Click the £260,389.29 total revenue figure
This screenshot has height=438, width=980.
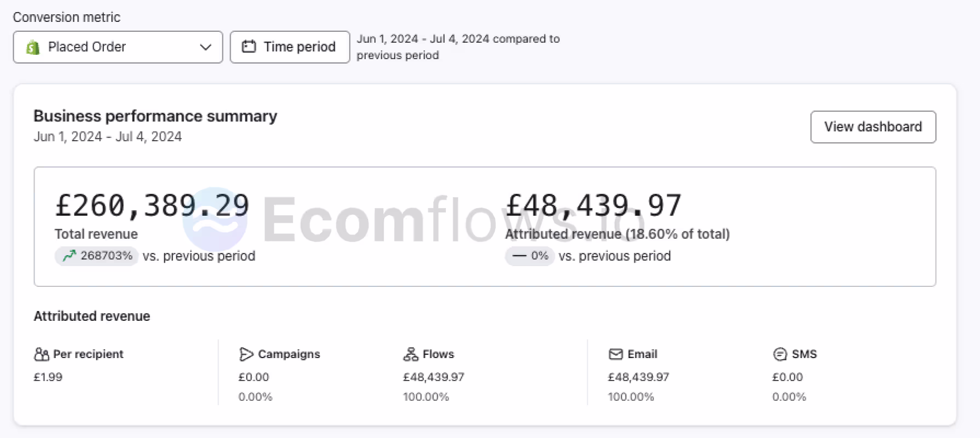pos(152,206)
